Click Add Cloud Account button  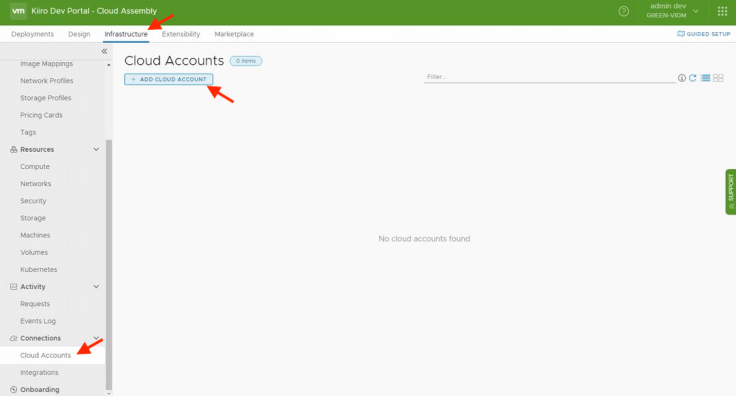click(169, 79)
